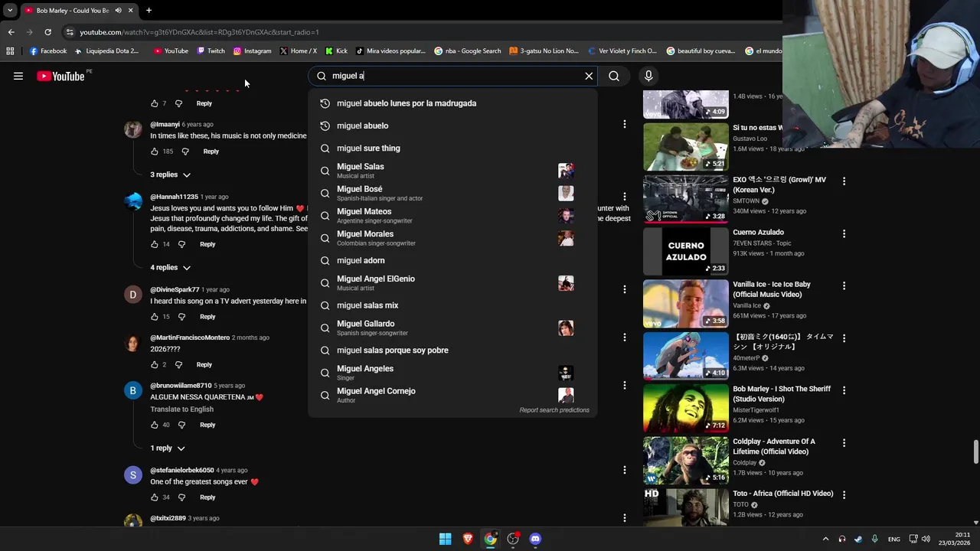The height and width of the screenshot is (551, 980).
Task: Like DivineSpark77's comment with 15 likes
Action: click(x=154, y=316)
